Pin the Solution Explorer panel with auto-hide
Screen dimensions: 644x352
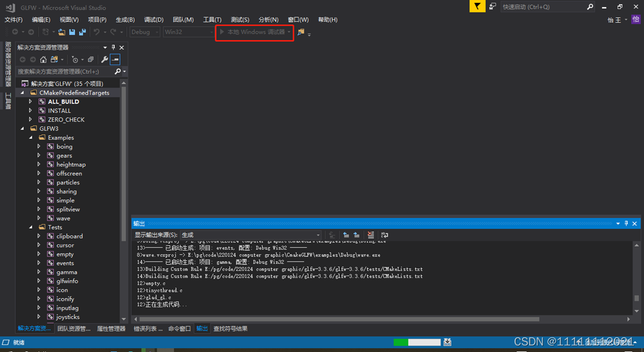point(113,47)
